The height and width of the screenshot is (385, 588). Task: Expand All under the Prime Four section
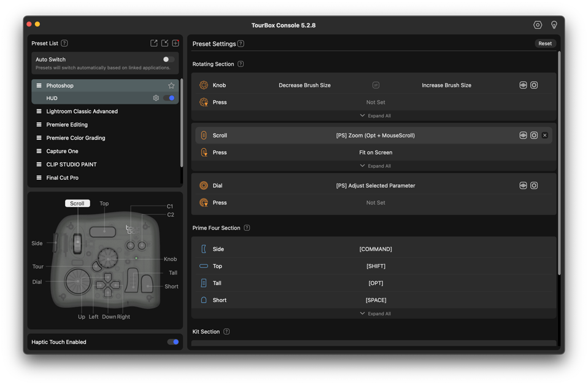(376, 314)
